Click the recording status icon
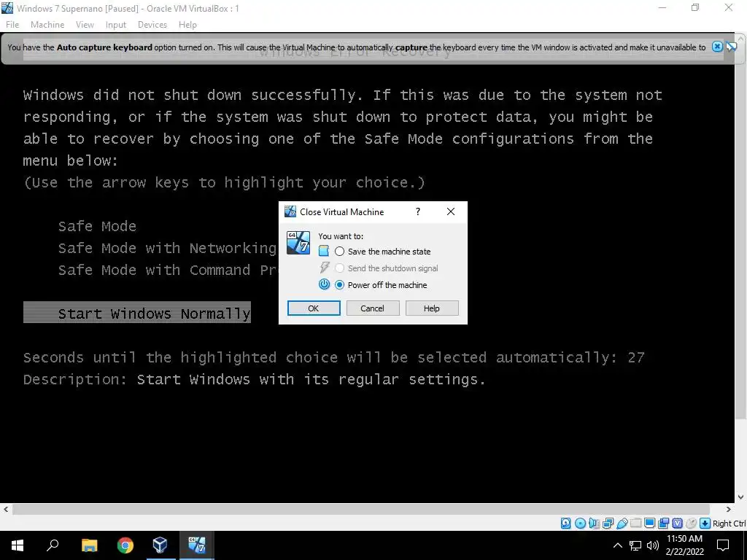This screenshot has width=747, height=560. (x=663, y=524)
